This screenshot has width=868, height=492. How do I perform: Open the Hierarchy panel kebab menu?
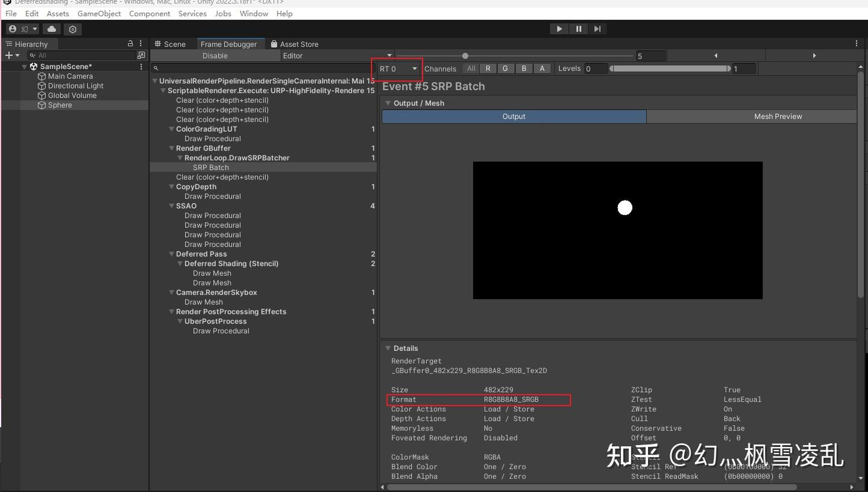(x=141, y=44)
